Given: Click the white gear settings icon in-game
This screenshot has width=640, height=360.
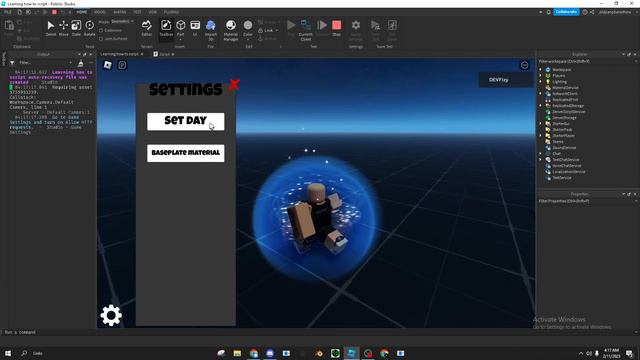Looking at the screenshot, I should (111, 315).
